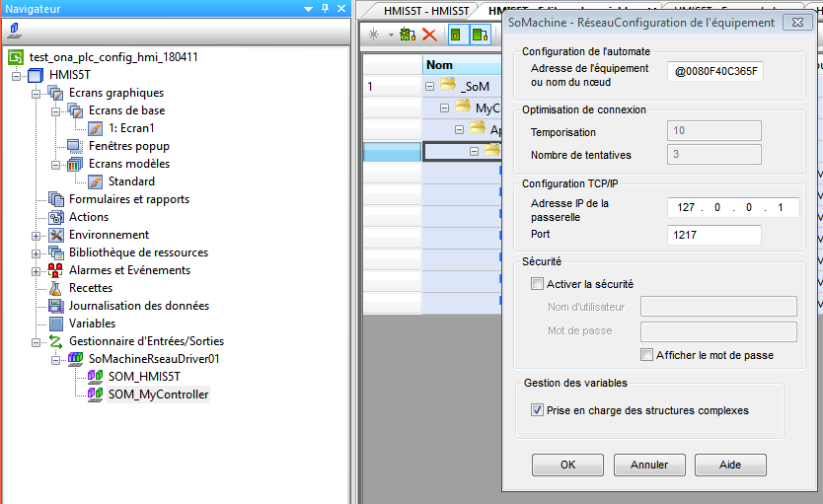
Task: Check Afficher le mot de passe
Action: 646,355
